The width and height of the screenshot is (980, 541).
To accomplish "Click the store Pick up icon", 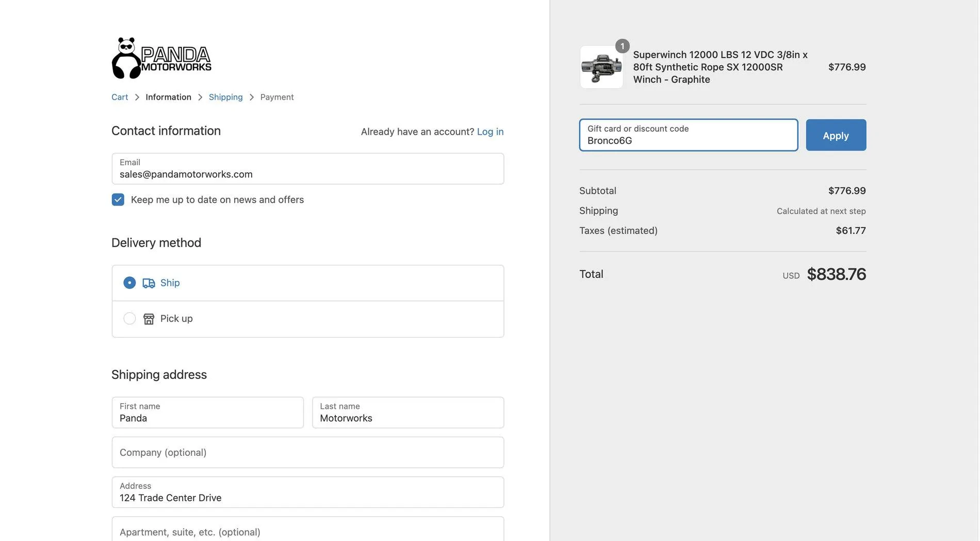I will point(149,319).
